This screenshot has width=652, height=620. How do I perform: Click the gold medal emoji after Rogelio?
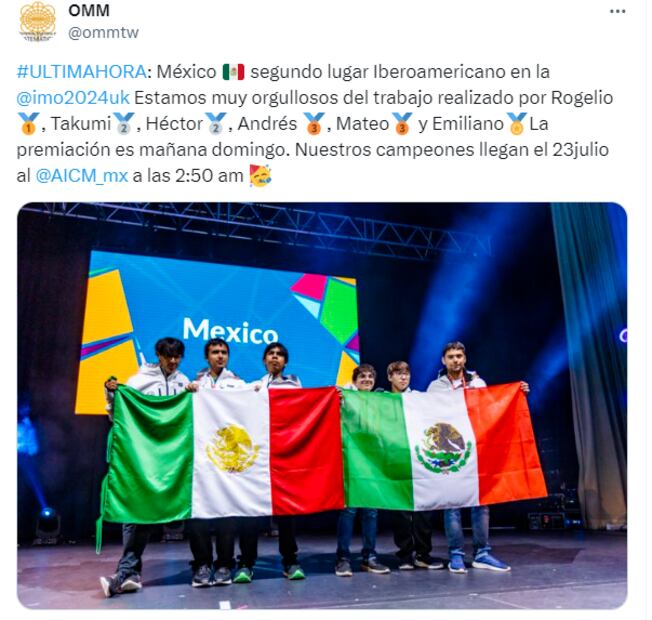coord(28,124)
